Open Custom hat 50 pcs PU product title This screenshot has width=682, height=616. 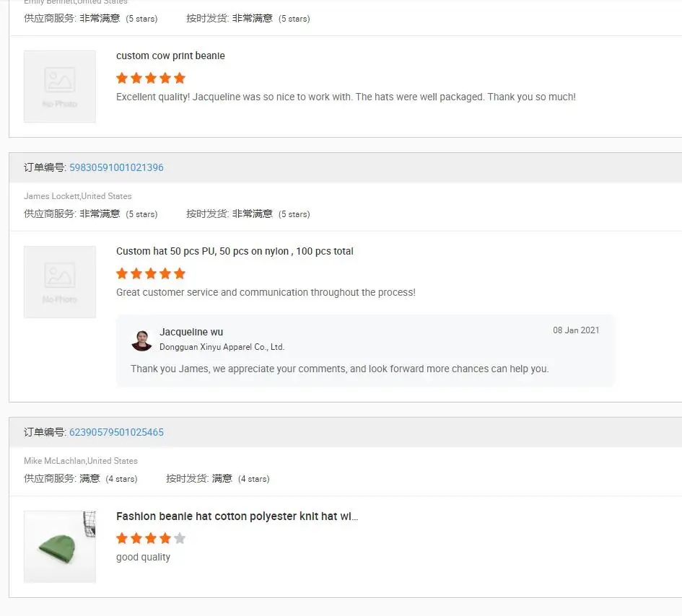(235, 251)
